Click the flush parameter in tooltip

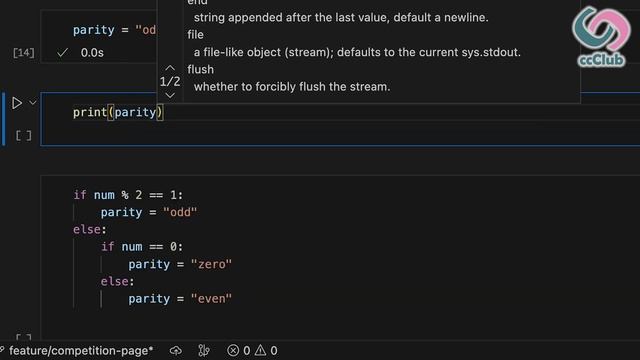pos(200,69)
